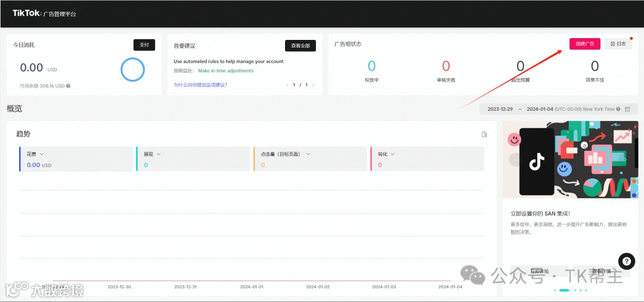Click the 可用余额 308.16 USD text

pyautogui.click(x=42, y=86)
